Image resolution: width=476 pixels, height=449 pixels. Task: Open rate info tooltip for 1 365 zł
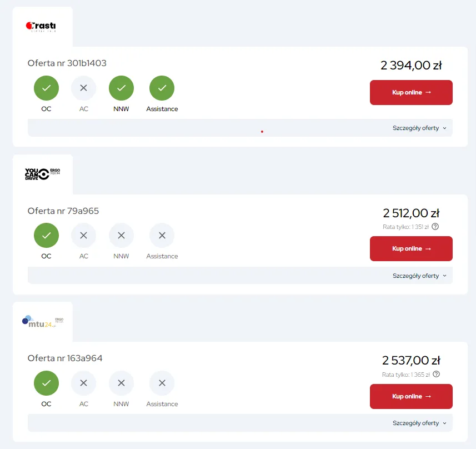tap(436, 375)
